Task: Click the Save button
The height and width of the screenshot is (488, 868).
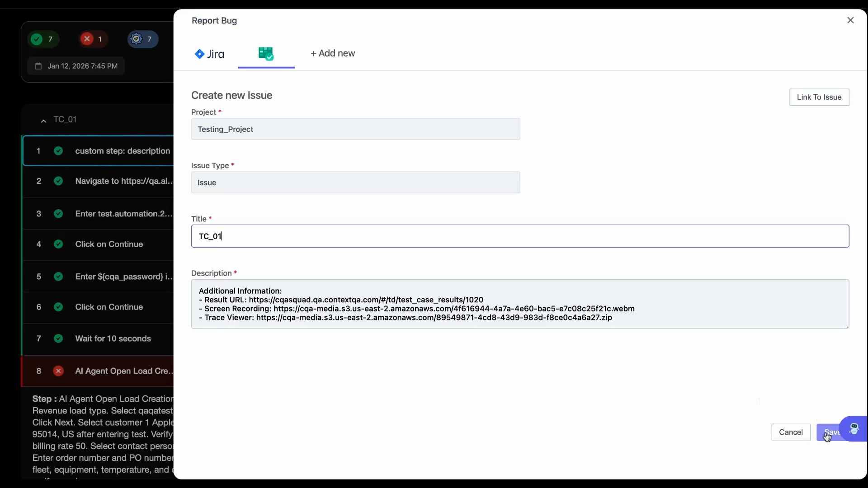Action: click(828, 432)
